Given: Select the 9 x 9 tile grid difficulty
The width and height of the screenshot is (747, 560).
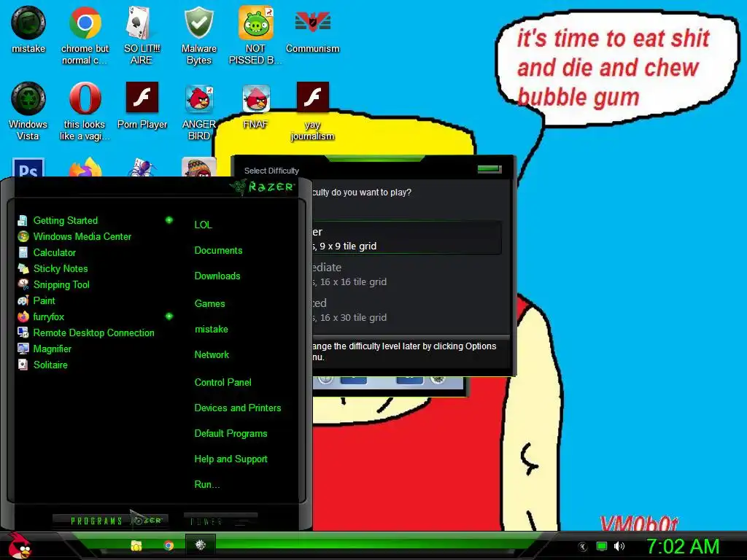Looking at the screenshot, I should tap(406, 238).
